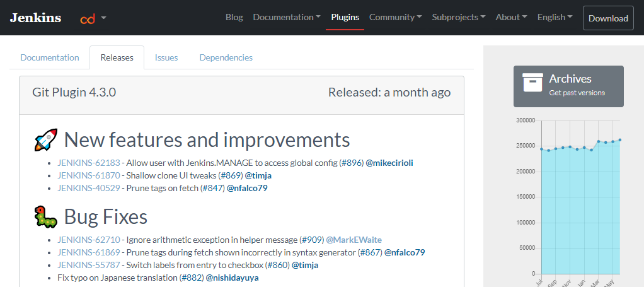The image size is (644, 287).
Task: Click the Download button
Action: (x=608, y=18)
